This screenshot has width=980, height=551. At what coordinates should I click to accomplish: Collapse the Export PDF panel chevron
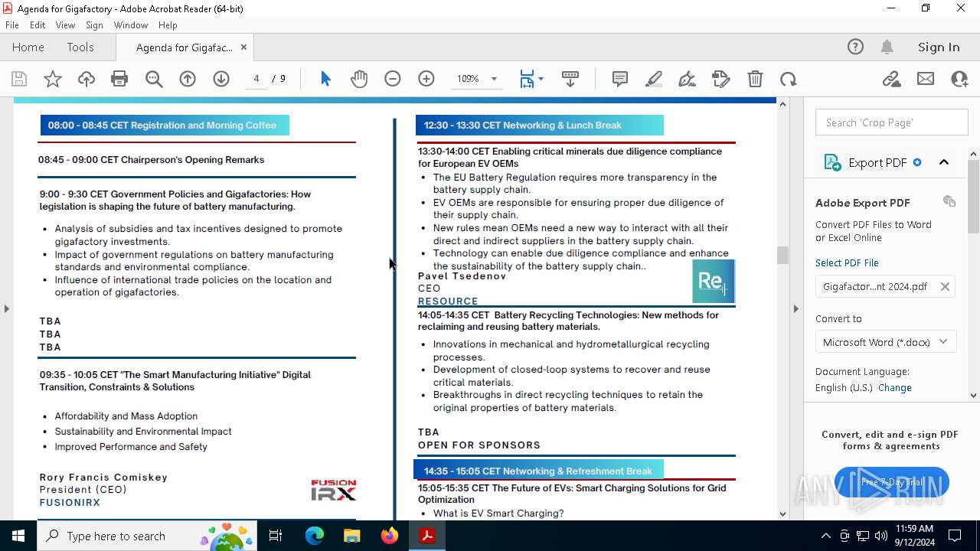coord(943,162)
